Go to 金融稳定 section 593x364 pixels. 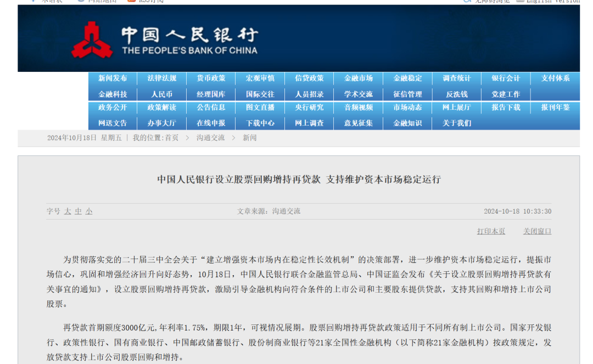click(407, 79)
